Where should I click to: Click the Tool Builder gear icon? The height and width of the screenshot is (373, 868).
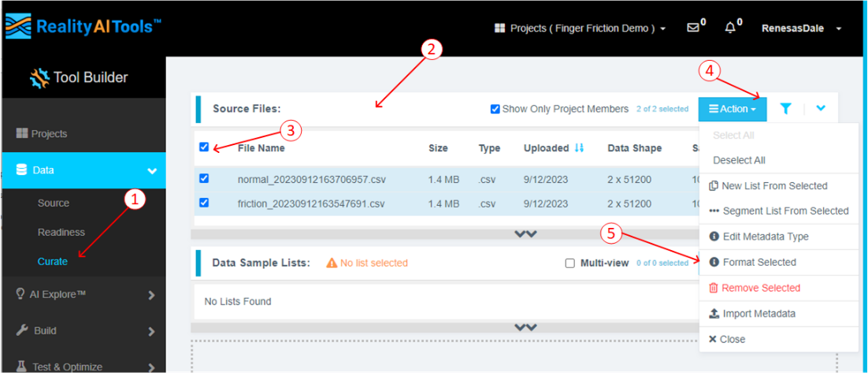pyautogui.click(x=39, y=77)
